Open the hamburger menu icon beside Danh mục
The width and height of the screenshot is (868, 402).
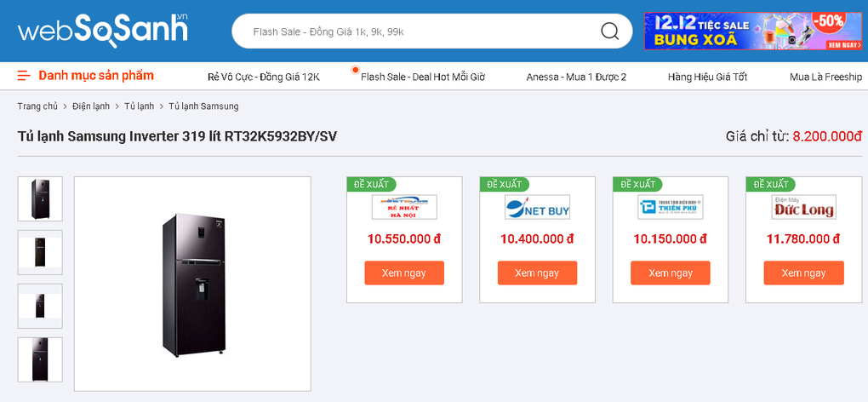[24, 76]
